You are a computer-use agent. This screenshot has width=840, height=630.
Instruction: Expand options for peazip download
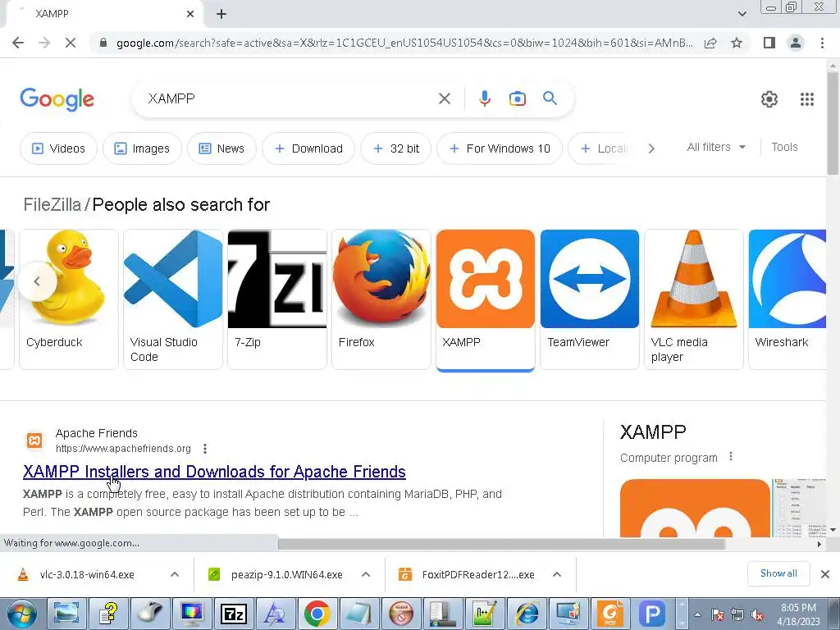pos(365,575)
